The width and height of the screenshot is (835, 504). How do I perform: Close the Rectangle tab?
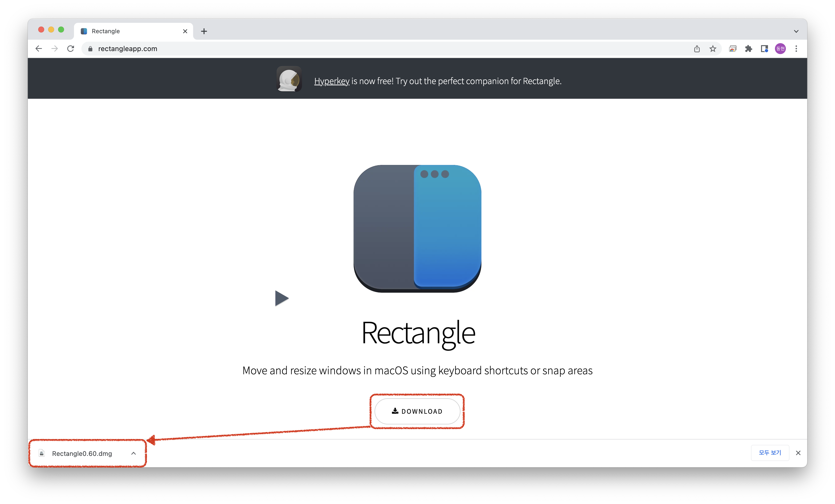pyautogui.click(x=185, y=31)
